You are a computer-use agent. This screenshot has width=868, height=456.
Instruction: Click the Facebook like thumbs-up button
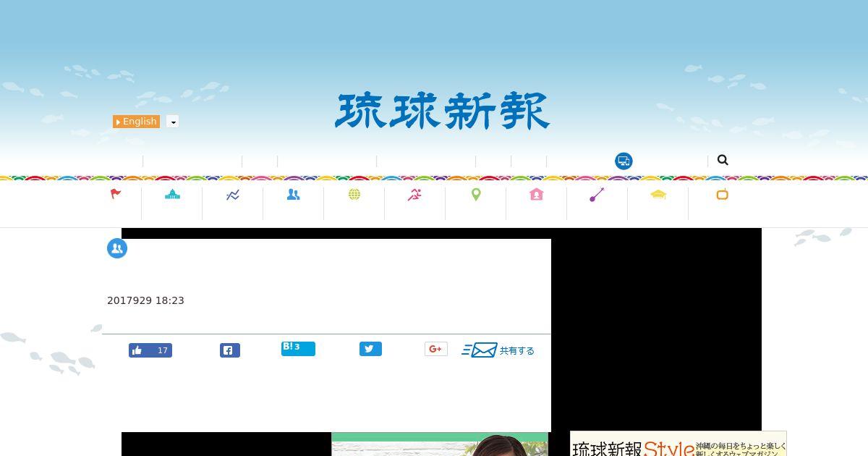pos(150,350)
